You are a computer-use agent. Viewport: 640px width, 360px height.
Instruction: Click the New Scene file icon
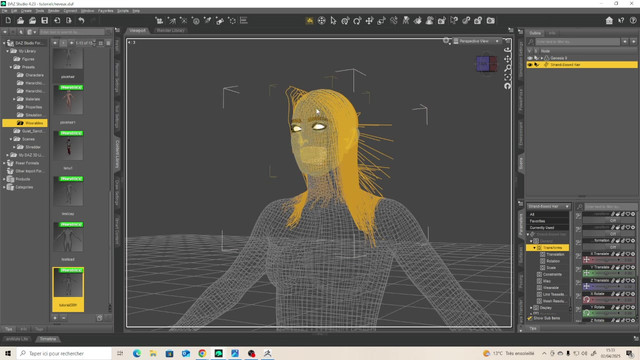click(8, 20)
